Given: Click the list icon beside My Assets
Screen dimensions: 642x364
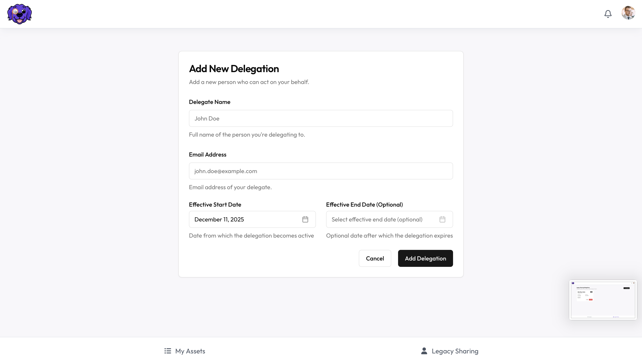Looking at the screenshot, I should pos(168,351).
